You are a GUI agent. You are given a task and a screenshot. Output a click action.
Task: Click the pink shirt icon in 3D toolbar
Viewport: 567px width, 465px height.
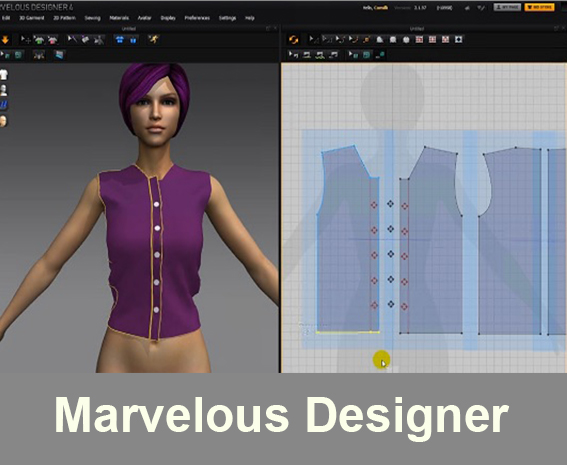click(52, 40)
